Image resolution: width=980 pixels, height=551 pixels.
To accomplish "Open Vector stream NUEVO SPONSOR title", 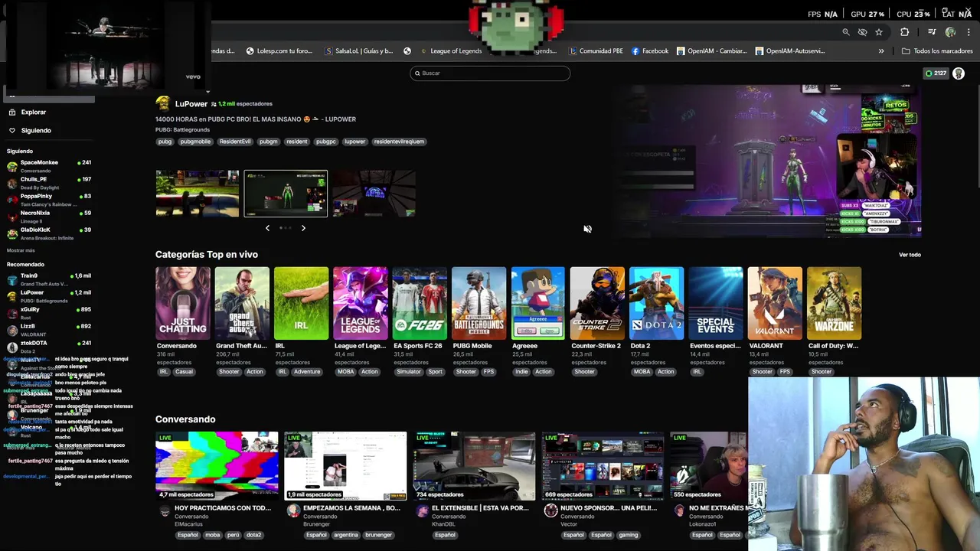I will tap(609, 508).
